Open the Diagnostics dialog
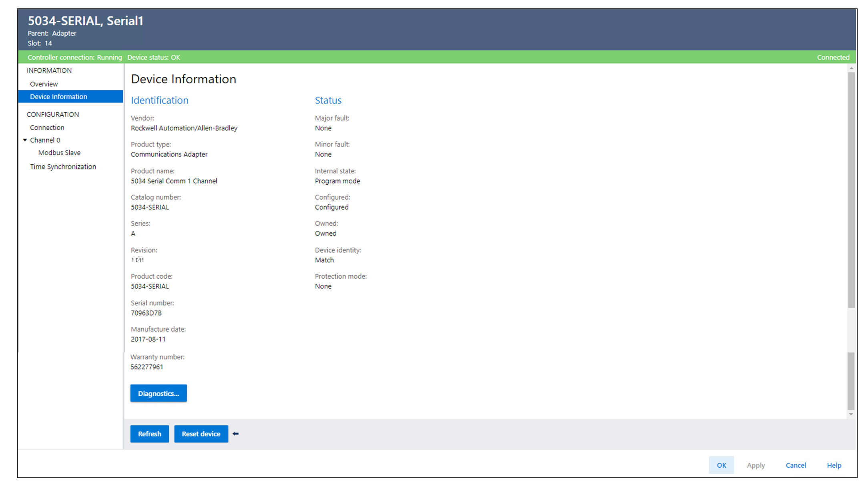Screen dimensions: 868x487 click(159, 393)
